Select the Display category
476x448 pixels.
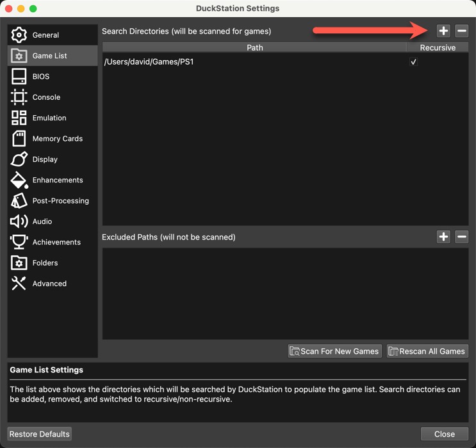tap(53, 159)
